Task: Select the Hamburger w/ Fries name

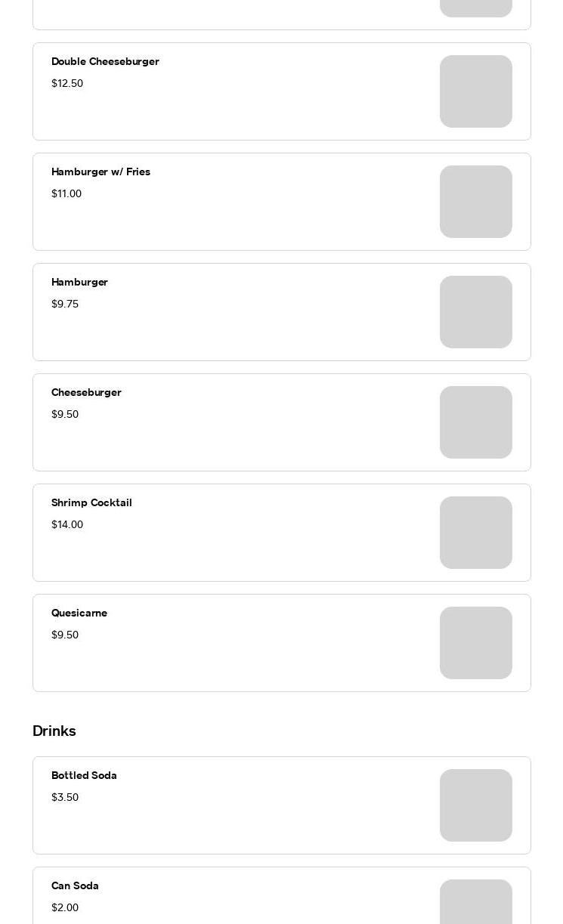Action: click(101, 172)
